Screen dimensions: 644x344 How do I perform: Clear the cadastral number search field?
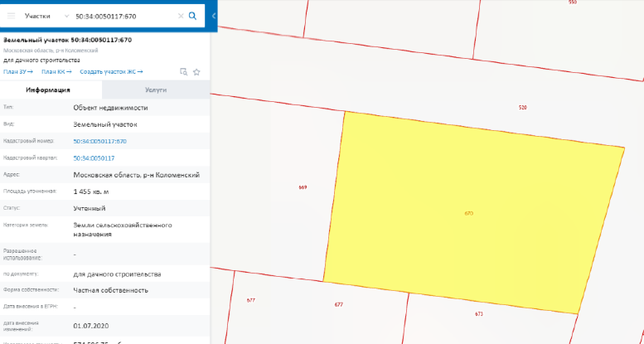coord(181,16)
